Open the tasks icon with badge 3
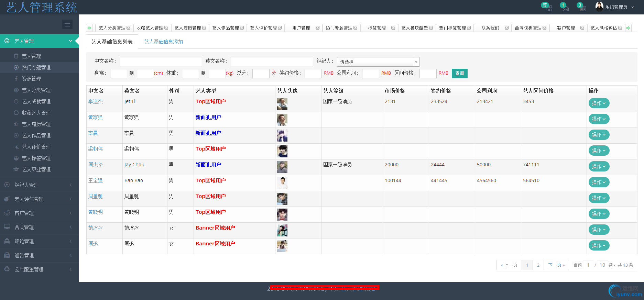The height and width of the screenshot is (300, 644). (x=582, y=8)
